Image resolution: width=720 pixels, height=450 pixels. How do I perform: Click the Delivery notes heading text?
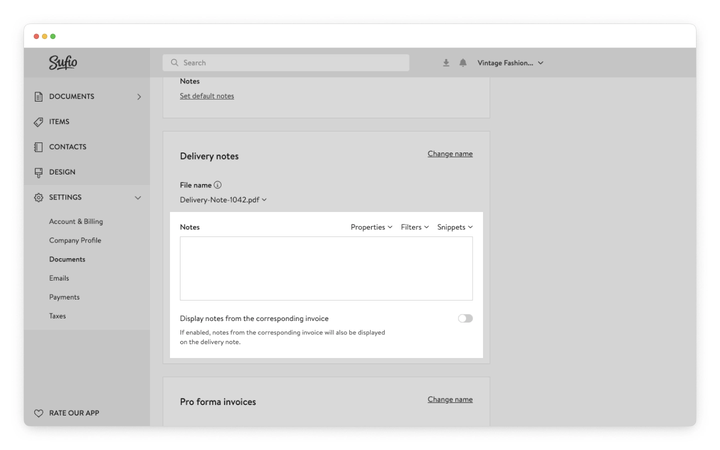click(x=209, y=156)
